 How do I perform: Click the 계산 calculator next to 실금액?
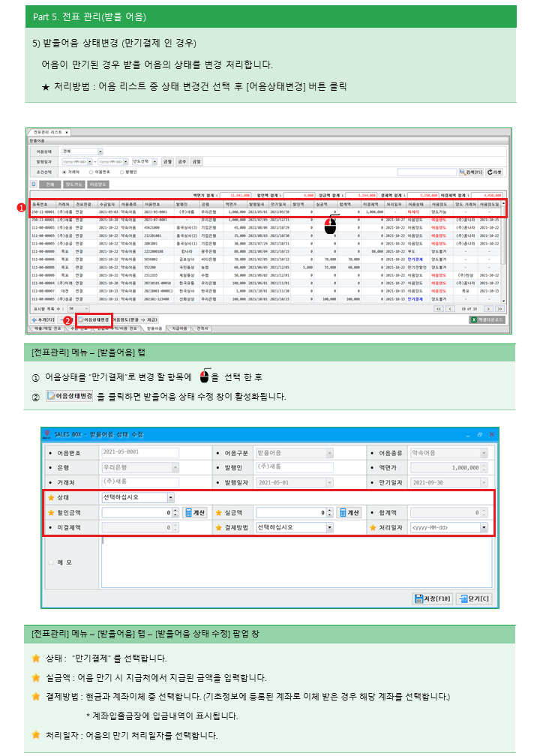click(x=349, y=512)
